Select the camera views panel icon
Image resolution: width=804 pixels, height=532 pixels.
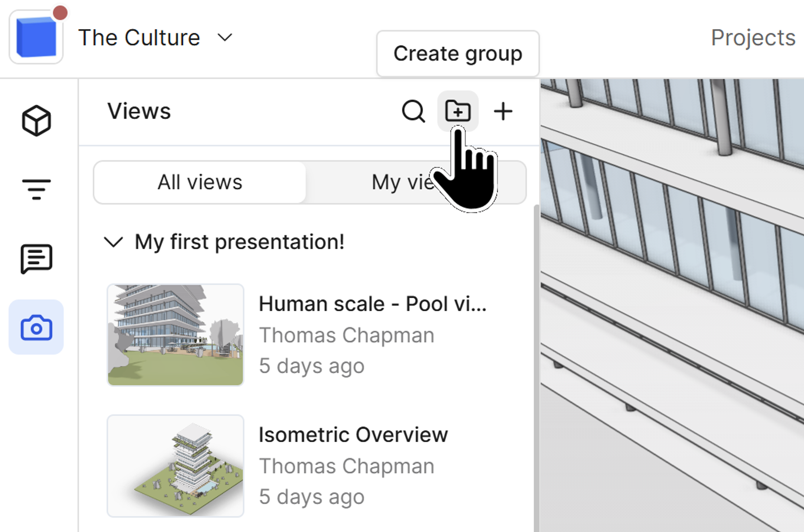tap(36, 327)
